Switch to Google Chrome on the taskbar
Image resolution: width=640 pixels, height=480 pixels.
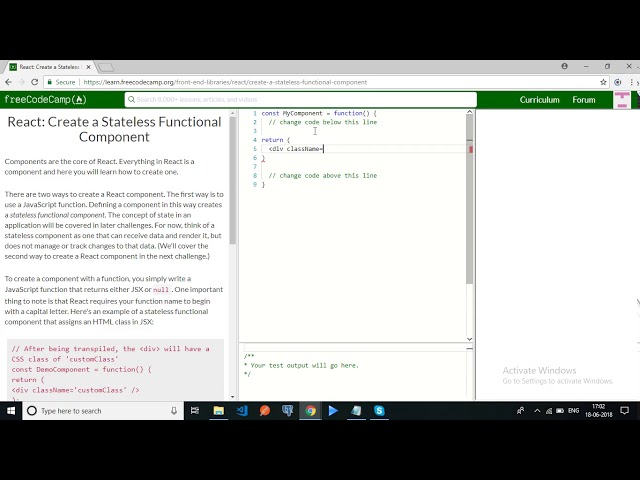click(311, 411)
